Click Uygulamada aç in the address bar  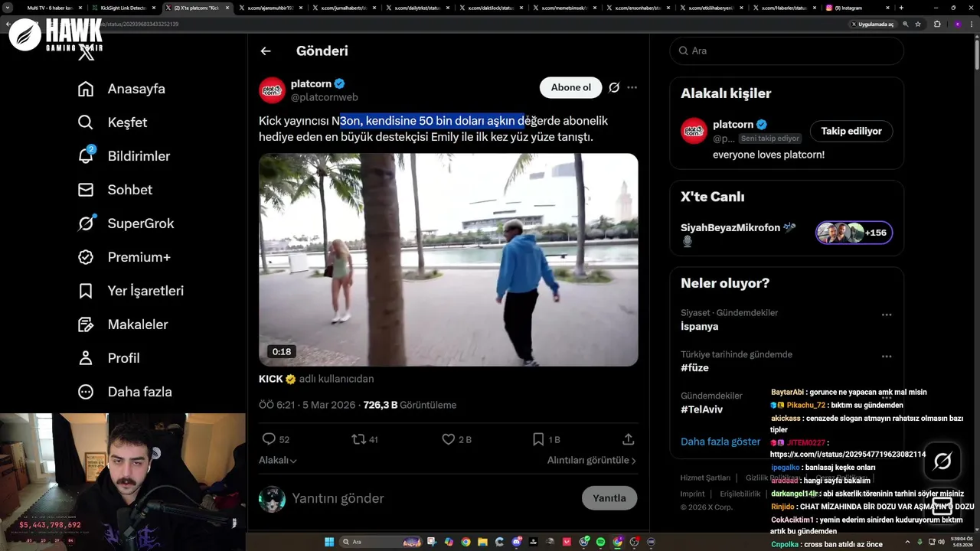tap(872, 24)
